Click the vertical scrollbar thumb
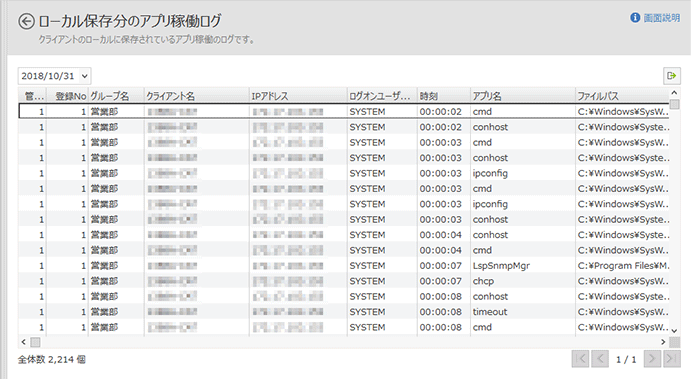Image resolution: width=691 pixels, height=379 pixels. click(x=674, y=104)
